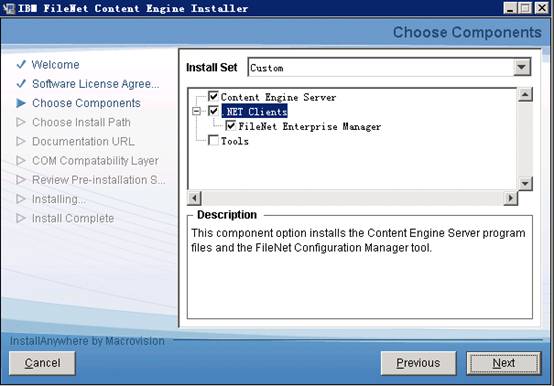Click the horizontal scrollbar track

[352, 198]
